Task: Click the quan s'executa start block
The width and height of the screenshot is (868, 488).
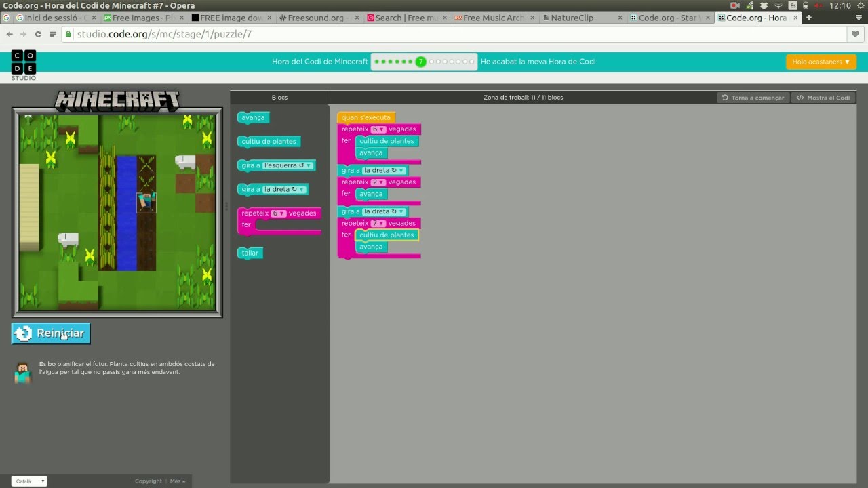Action: (366, 117)
